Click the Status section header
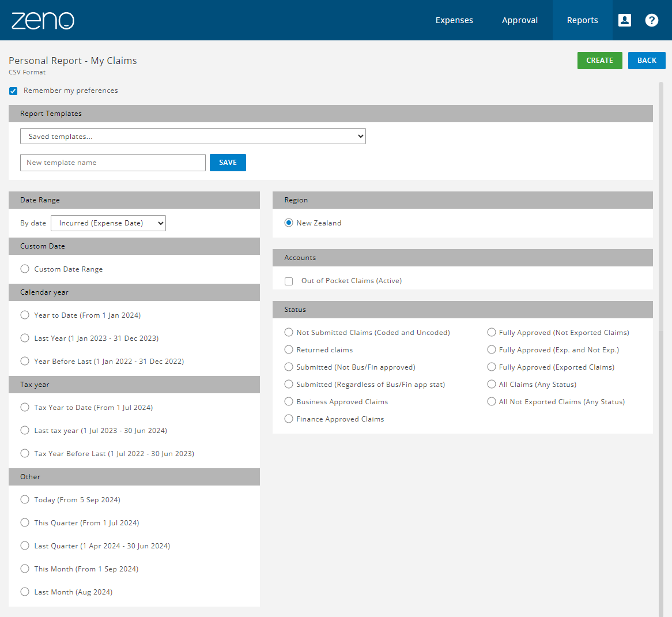672x617 pixels. pyautogui.click(x=463, y=310)
